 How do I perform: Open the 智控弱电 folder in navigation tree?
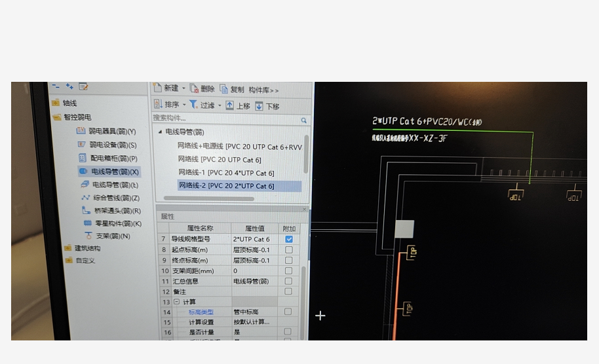pyautogui.click(x=72, y=117)
